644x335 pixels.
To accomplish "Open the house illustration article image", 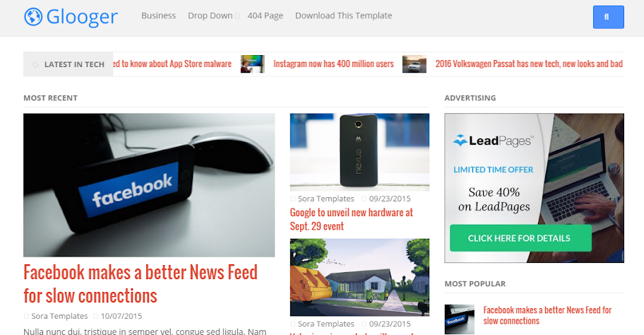I will pos(359,278).
